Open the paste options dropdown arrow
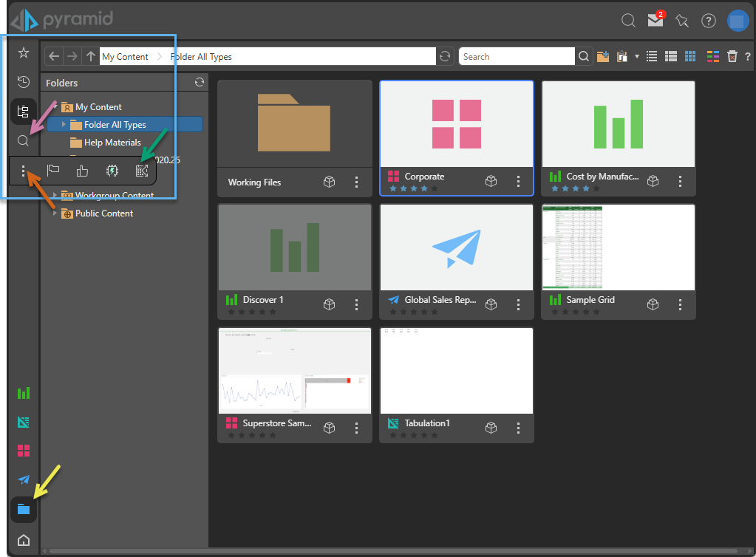Screen dimensions: 756x557 [636, 57]
